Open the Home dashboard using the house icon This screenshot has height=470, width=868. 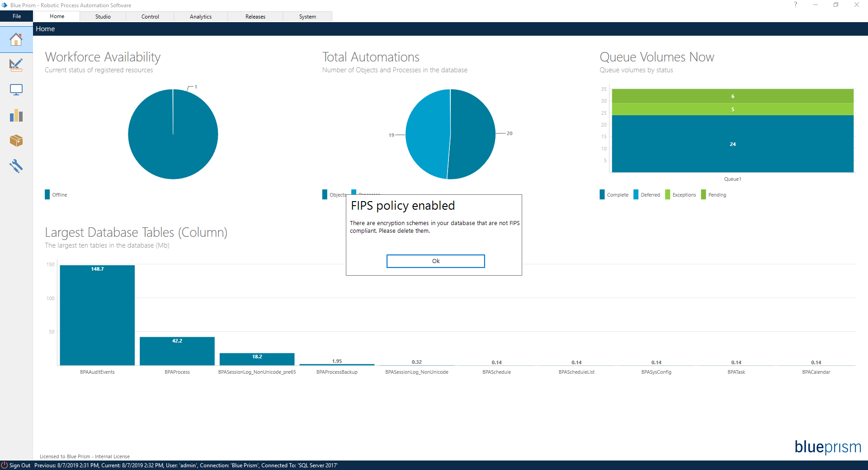pos(16,39)
